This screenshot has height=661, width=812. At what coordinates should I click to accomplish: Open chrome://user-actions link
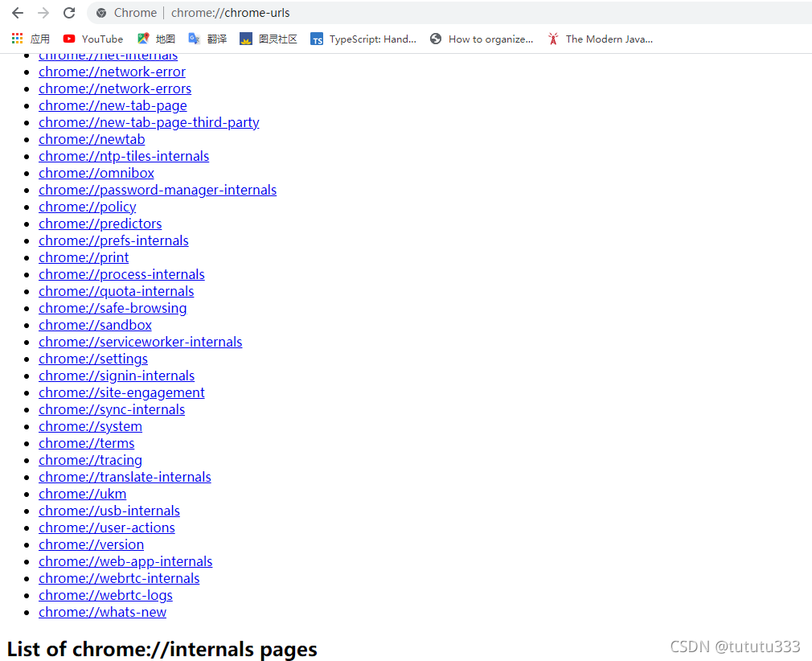point(107,528)
